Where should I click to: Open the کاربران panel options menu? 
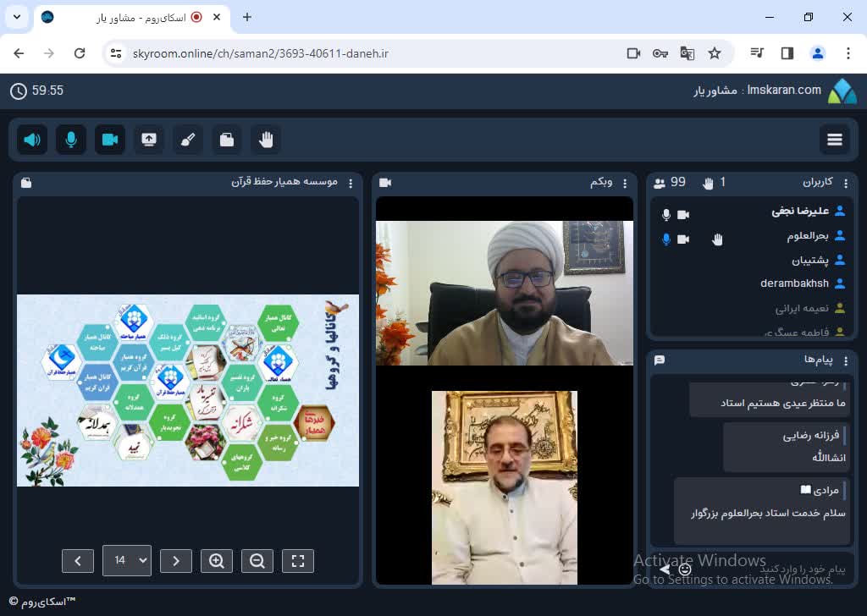tap(846, 183)
